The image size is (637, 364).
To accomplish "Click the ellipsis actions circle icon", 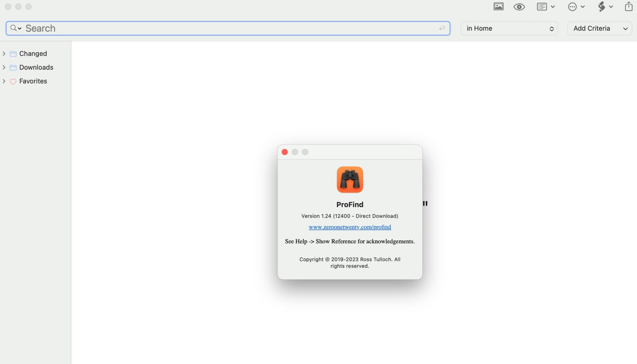I will point(572,7).
